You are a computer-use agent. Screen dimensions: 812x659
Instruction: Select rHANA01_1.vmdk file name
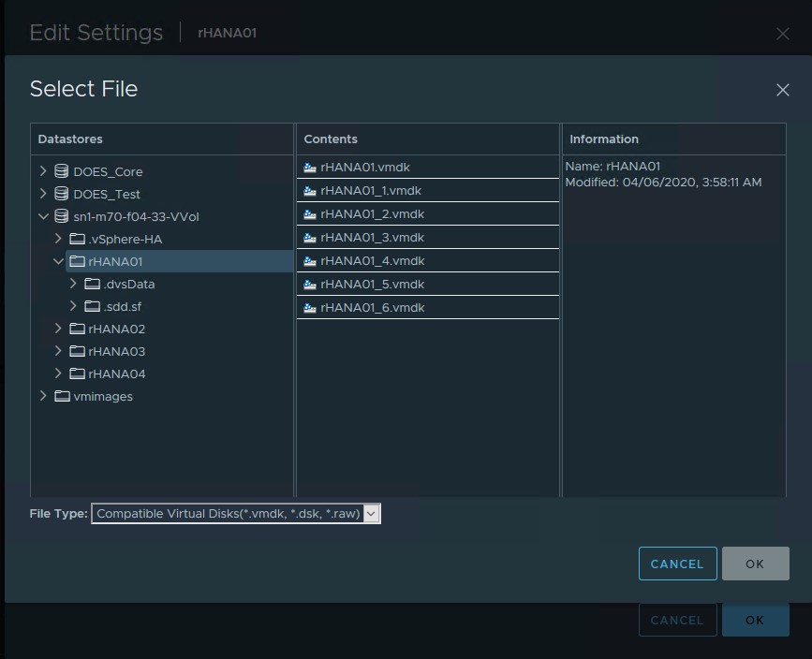[x=371, y=191]
